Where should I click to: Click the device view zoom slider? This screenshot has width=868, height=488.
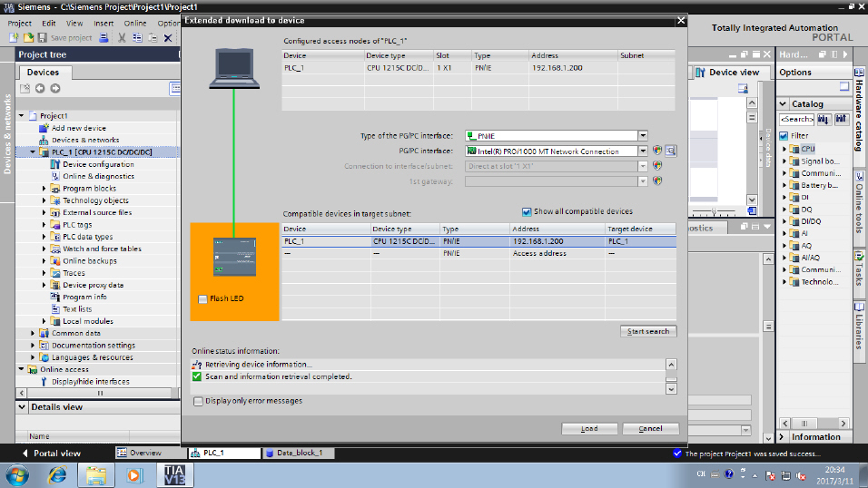tap(715, 211)
